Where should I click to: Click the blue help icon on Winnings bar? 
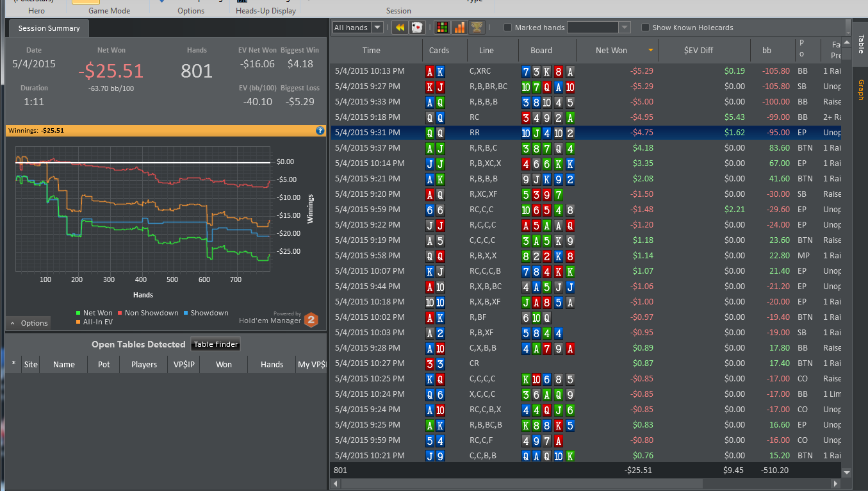pyautogui.click(x=320, y=131)
